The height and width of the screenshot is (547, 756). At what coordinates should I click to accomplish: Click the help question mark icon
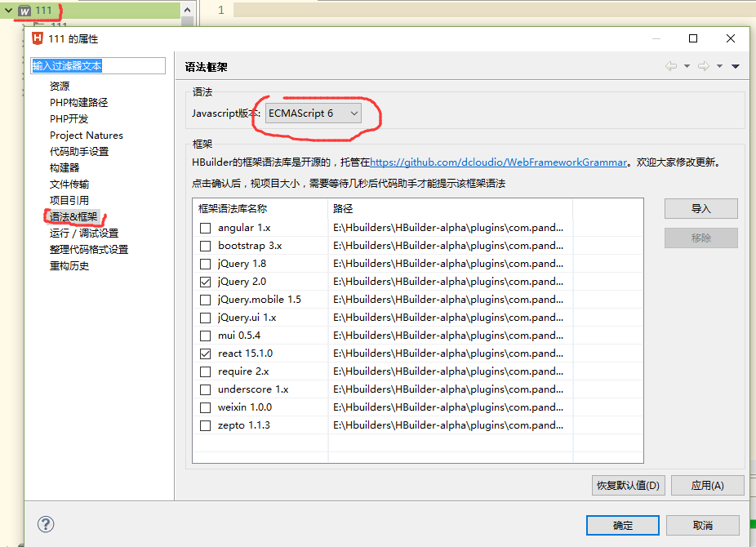[x=46, y=524]
